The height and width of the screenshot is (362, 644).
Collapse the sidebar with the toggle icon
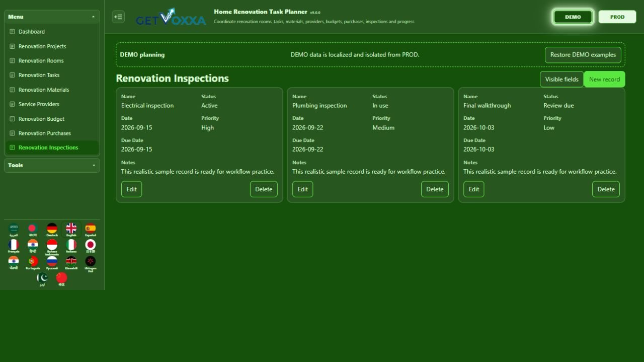coord(118,17)
